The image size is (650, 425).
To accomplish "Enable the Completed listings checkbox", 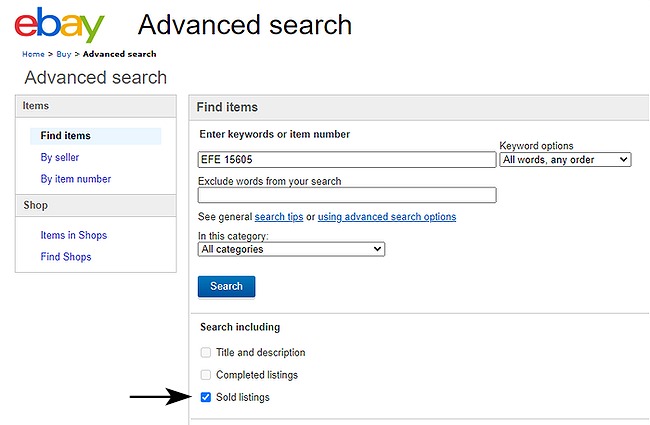I will pyautogui.click(x=206, y=375).
